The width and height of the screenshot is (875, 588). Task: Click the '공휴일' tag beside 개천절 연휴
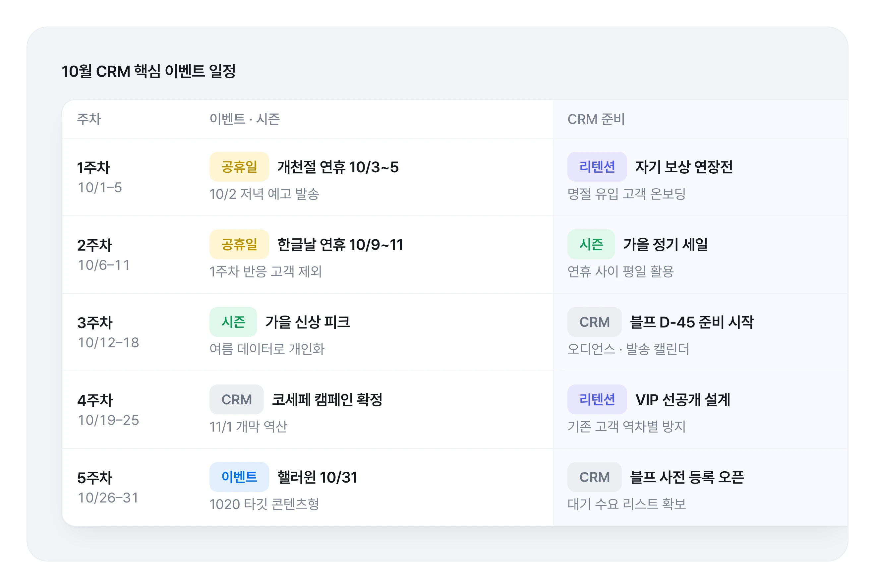(x=239, y=166)
